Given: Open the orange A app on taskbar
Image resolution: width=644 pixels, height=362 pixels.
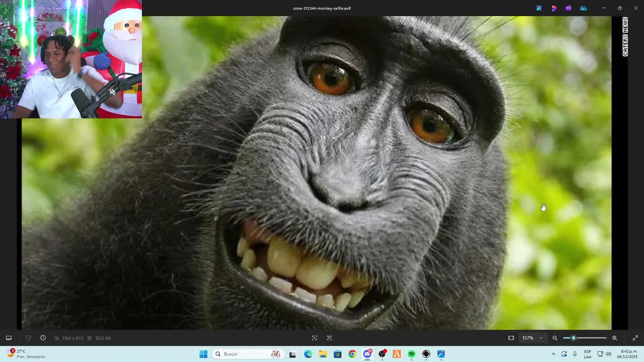Looking at the screenshot, I should 397,354.
